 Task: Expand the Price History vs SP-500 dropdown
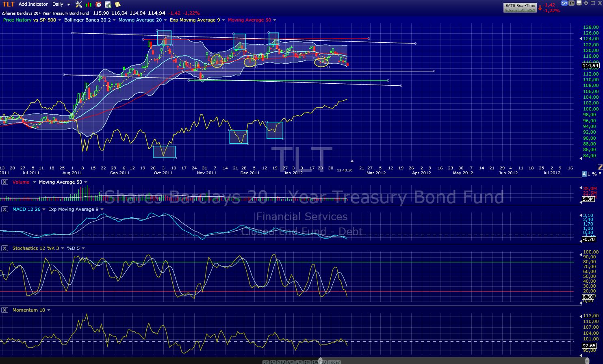(x=60, y=20)
